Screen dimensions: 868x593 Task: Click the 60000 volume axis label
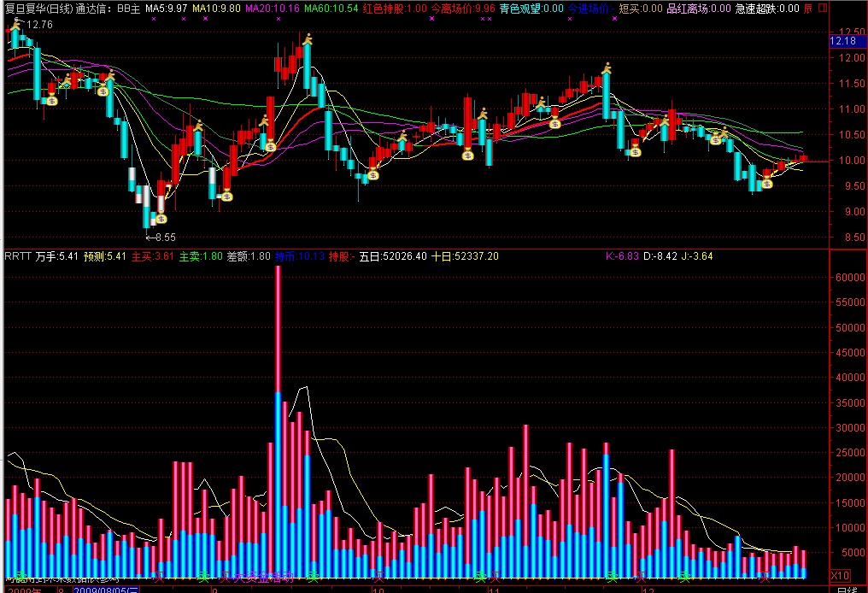[850, 278]
